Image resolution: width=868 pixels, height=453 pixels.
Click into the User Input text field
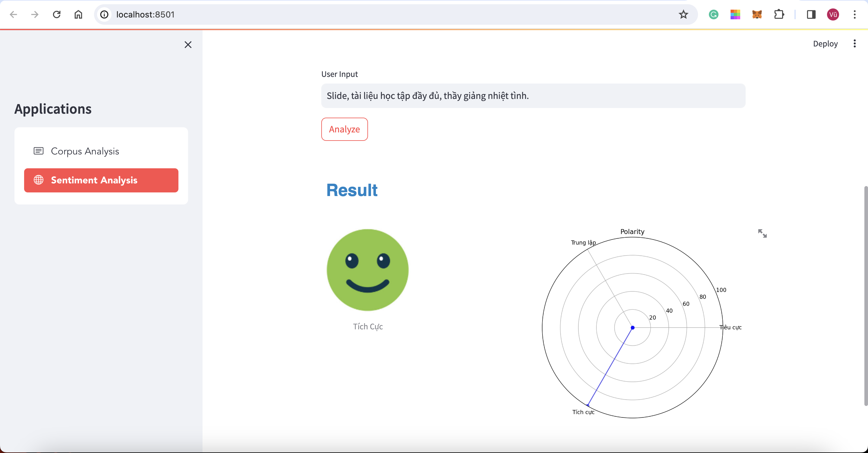[x=533, y=96]
